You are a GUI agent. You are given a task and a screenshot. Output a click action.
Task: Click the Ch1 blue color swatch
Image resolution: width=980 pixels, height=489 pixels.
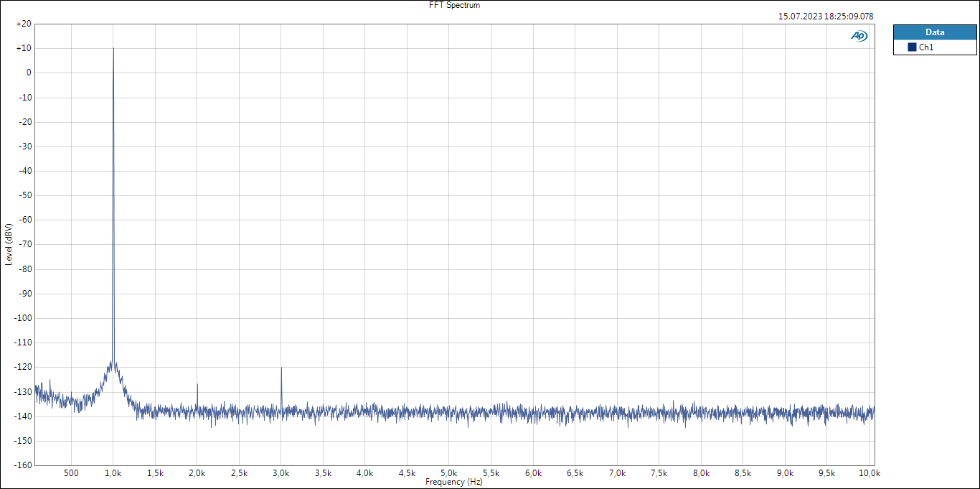pos(912,47)
